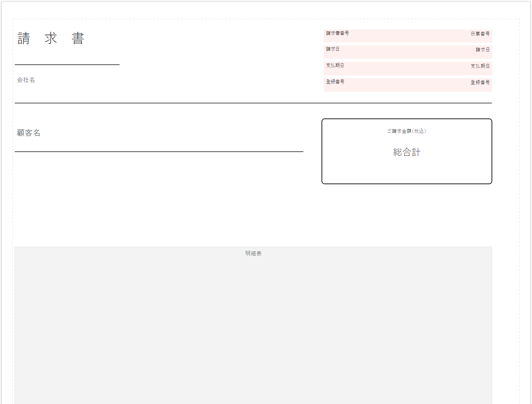Select the pink 支払期日 field row
This screenshot has height=404, width=532.
click(408, 68)
